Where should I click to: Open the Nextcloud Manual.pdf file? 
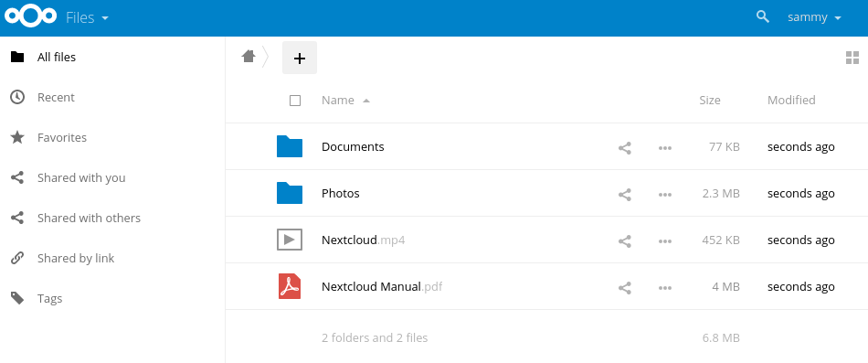[382, 286]
